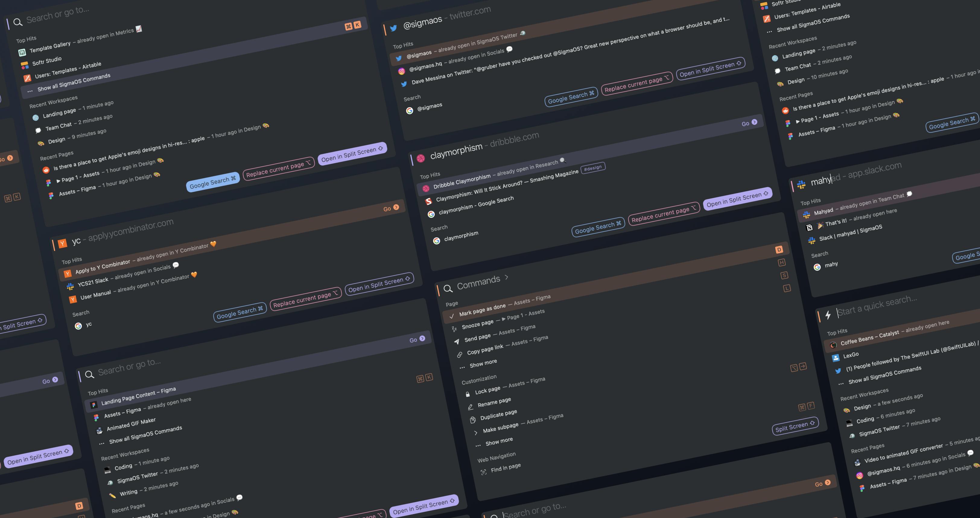
Task: Click the 'yc - apply.ycombinator.com' search text
Action: (x=122, y=231)
